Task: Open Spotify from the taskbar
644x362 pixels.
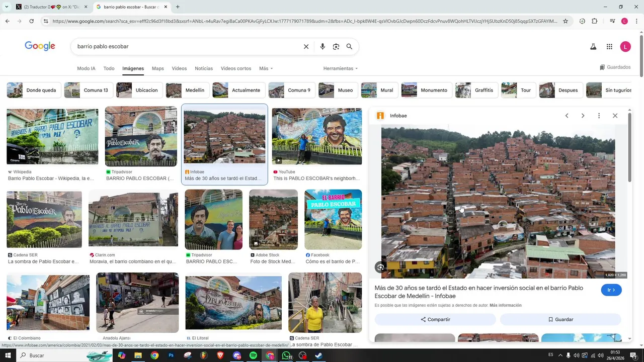Action: 253,355
